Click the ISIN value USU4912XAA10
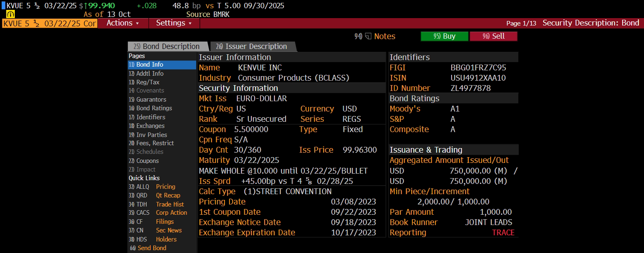The image size is (644, 253). click(x=478, y=78)
